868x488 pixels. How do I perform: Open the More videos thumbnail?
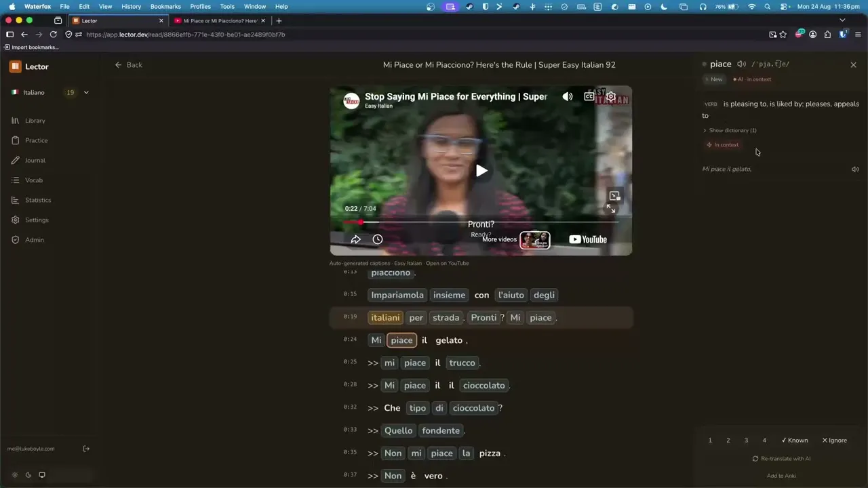click(534, 240)
